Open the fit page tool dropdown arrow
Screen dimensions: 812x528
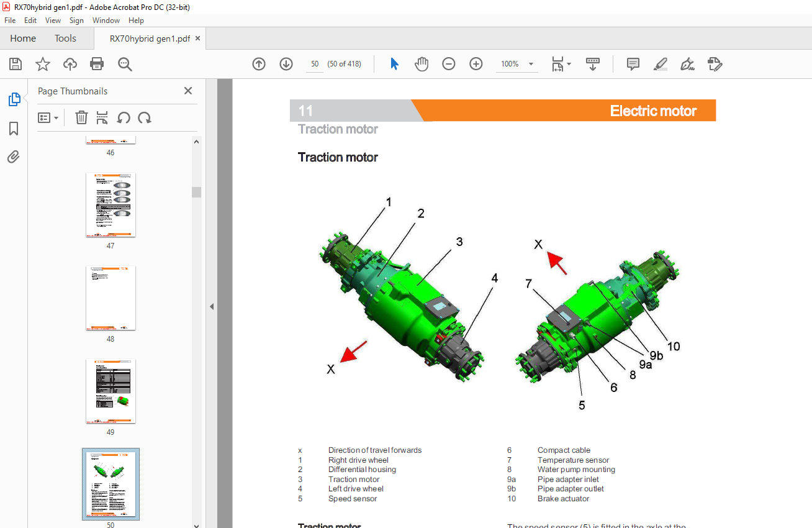[x=569, y=63]
